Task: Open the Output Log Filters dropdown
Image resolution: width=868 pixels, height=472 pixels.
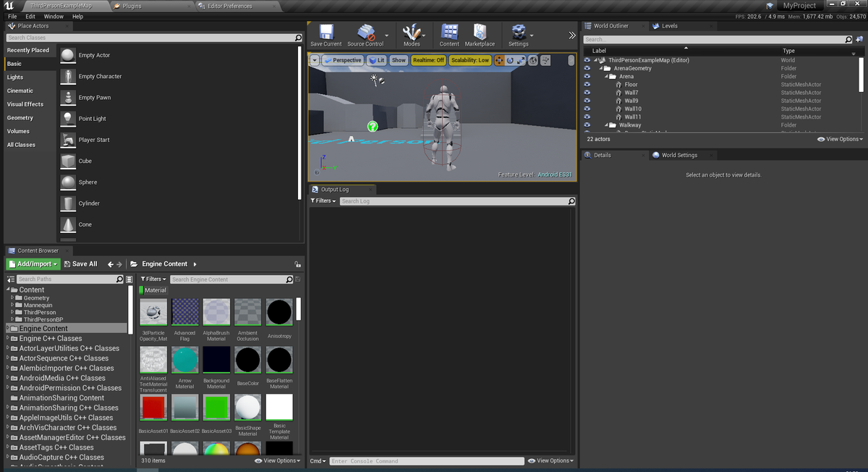Action: 323,201
